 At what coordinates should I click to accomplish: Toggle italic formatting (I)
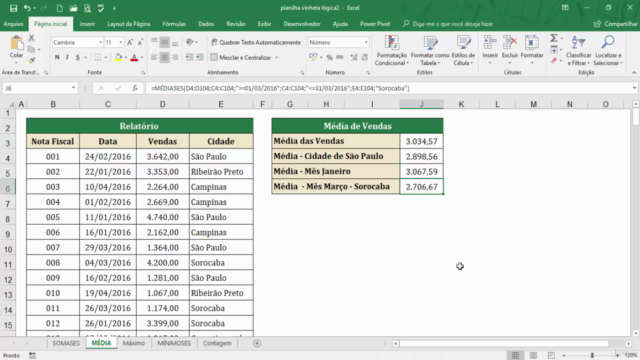67,58
